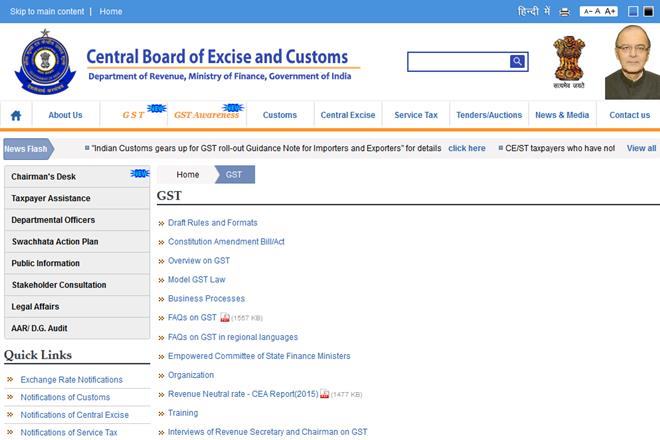Click the search magnifier button
Image resolution: width=660 pixels, height=440 pixels.
coord(517,62)
